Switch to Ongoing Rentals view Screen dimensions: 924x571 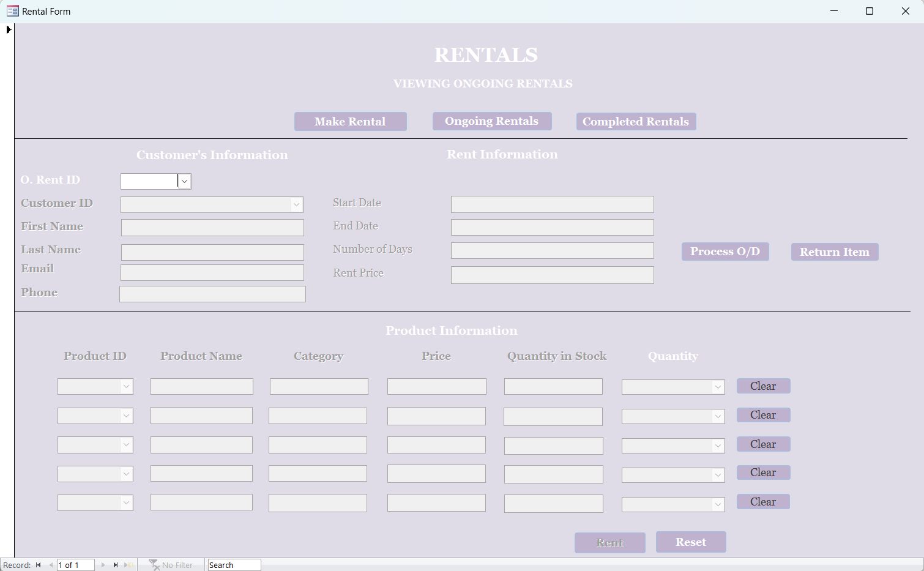(492, 121)
